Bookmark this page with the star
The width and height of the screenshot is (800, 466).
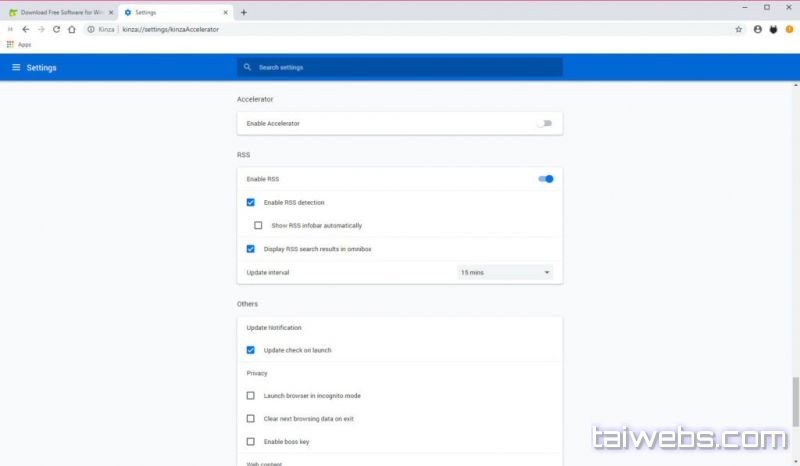point(739,29)
